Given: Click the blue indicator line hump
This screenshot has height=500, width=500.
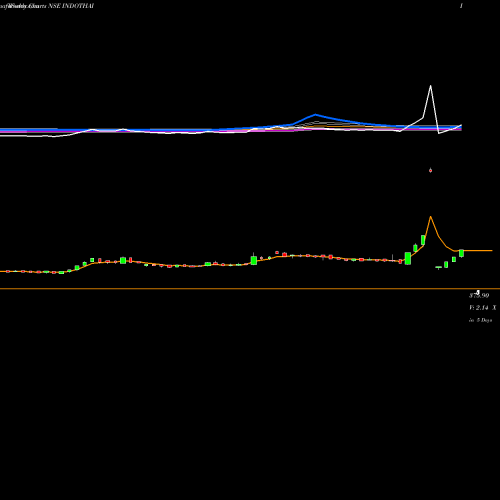Looking at the screenshot, I should (315, 115).
